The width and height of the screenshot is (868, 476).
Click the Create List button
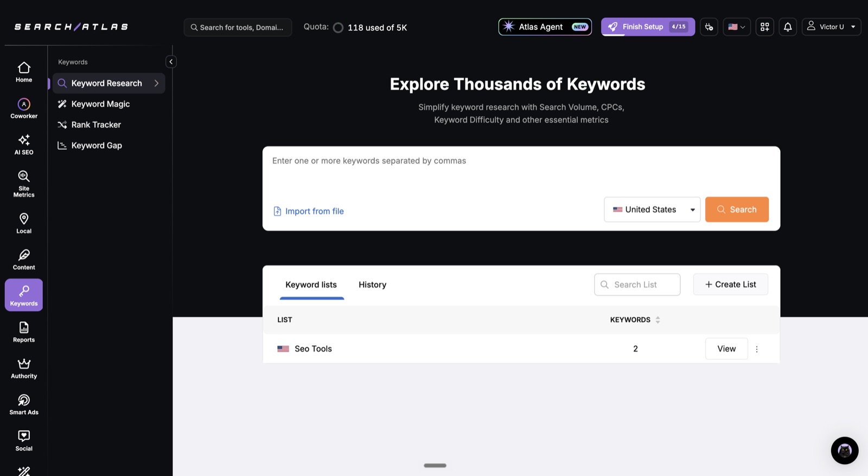(x=730, y=284)
